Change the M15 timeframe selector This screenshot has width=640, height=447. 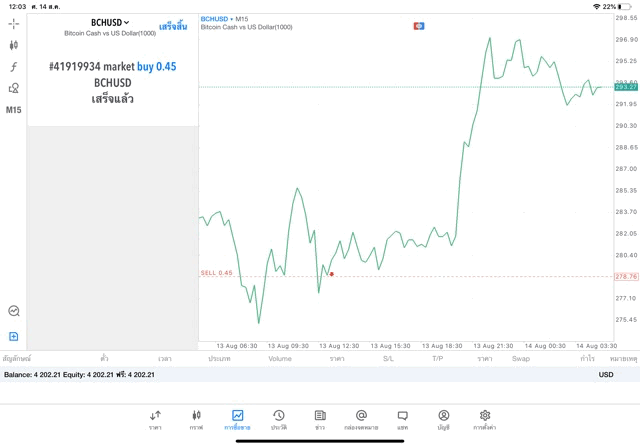tap(14, 110)
